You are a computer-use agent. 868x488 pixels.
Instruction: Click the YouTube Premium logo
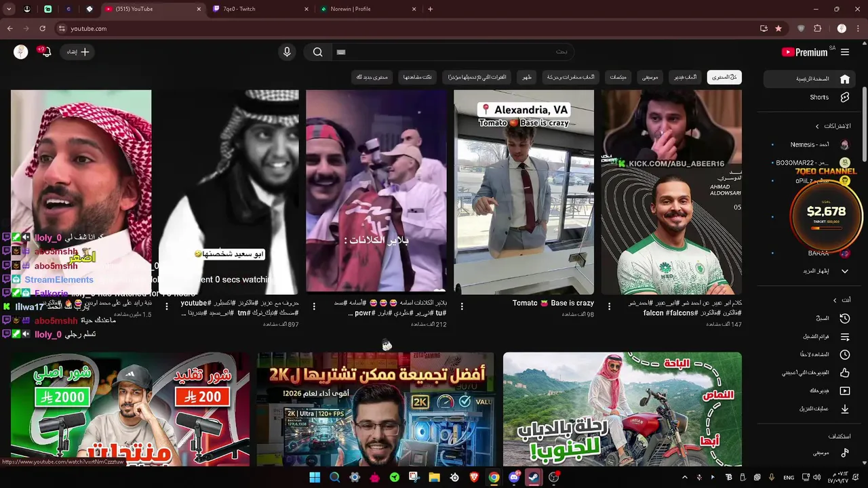(804, 52)
